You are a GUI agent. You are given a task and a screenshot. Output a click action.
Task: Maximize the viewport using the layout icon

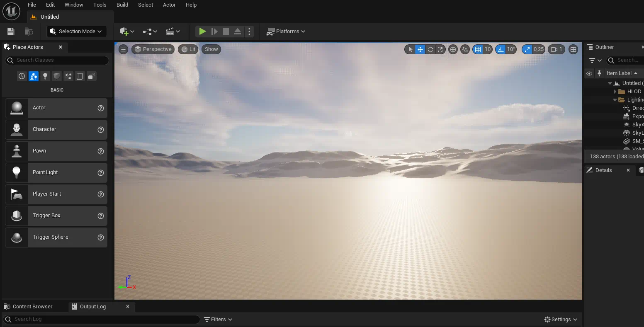coord(573,49)
